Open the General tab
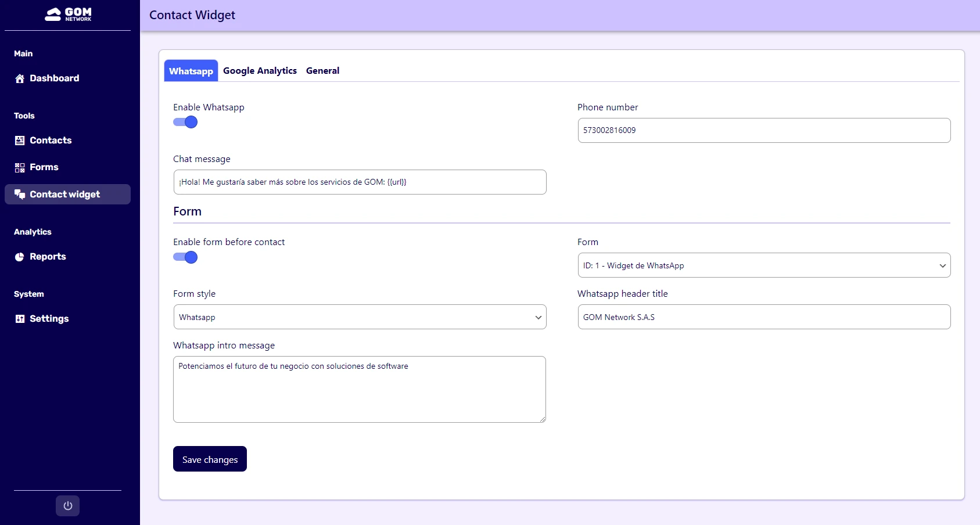 [323, 70]
